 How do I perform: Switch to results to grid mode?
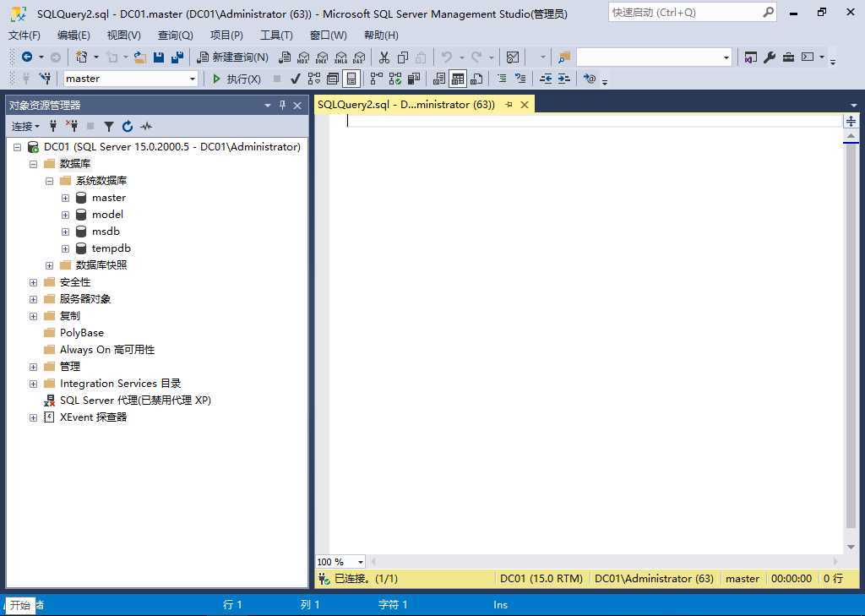[x=458, y=79]
